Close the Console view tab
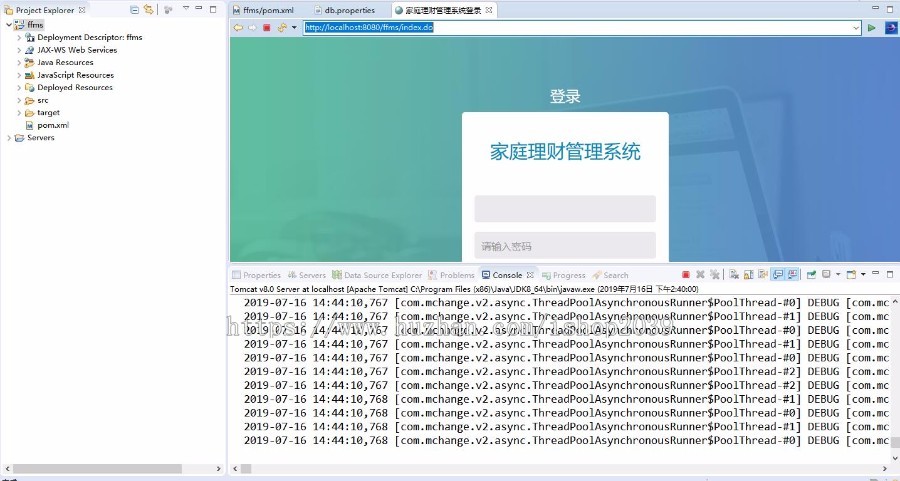The image size is (900, 481). pos(530,275)
